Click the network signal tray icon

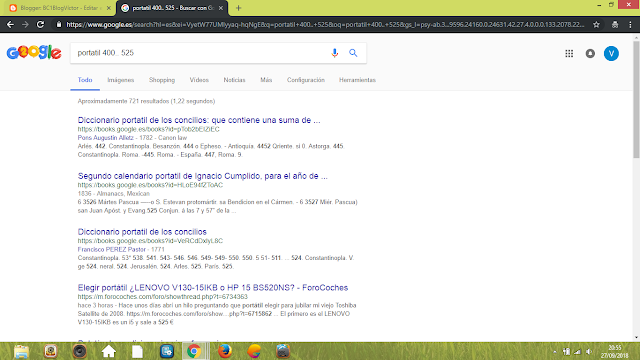point(578,351)
